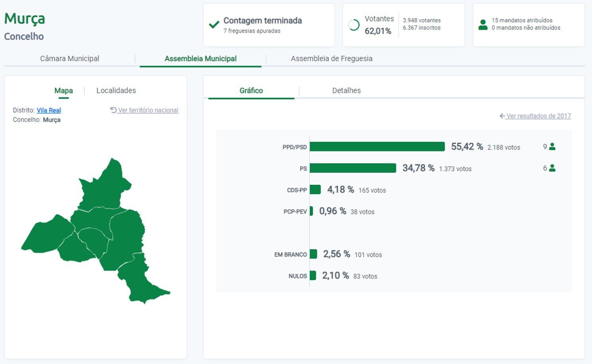Click the circular voter turnout progress icon
This screenshot has height=364, width=592.
pos(354,25)
